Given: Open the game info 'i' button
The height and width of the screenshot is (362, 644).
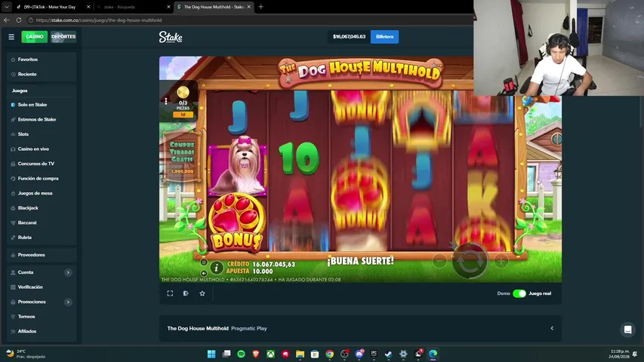Looking at the screenshot, I should pos(217,268).
